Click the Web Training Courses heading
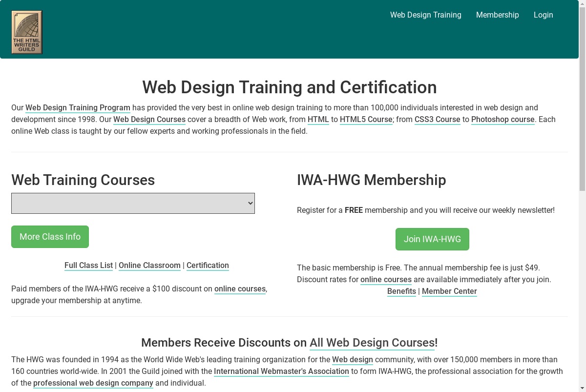The image size is (586, 392). coord(83,180)
